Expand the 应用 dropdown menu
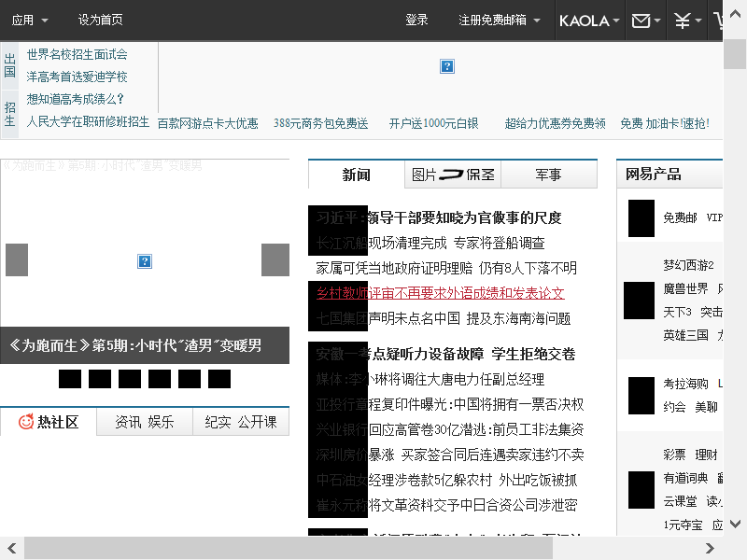The height and width of the screenshot is (560, 747). pos(30,21)
